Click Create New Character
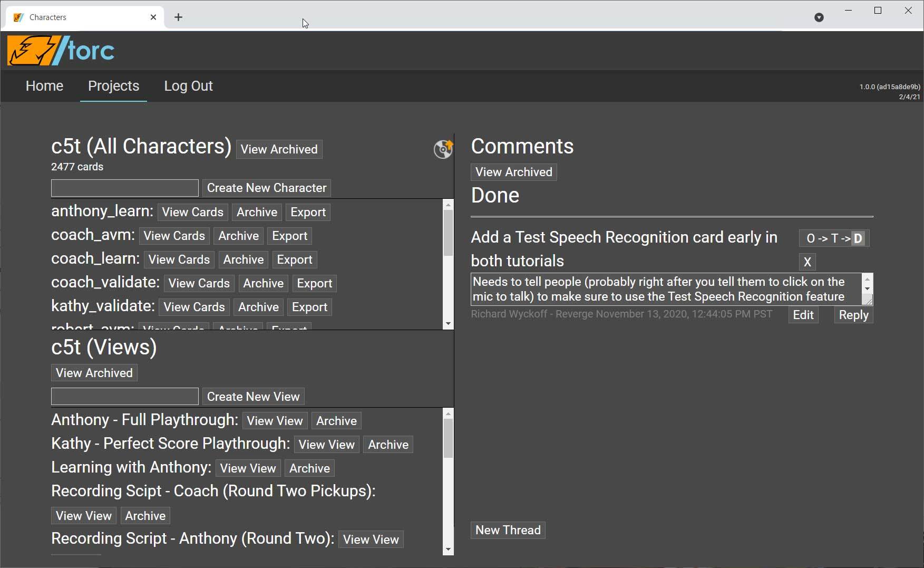 [266, 188]
